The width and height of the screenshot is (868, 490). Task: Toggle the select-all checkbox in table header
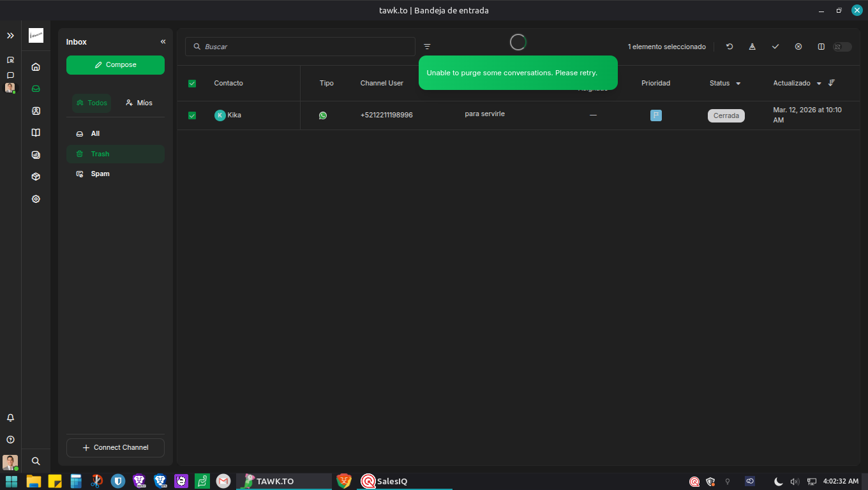[x=192, y=84]
